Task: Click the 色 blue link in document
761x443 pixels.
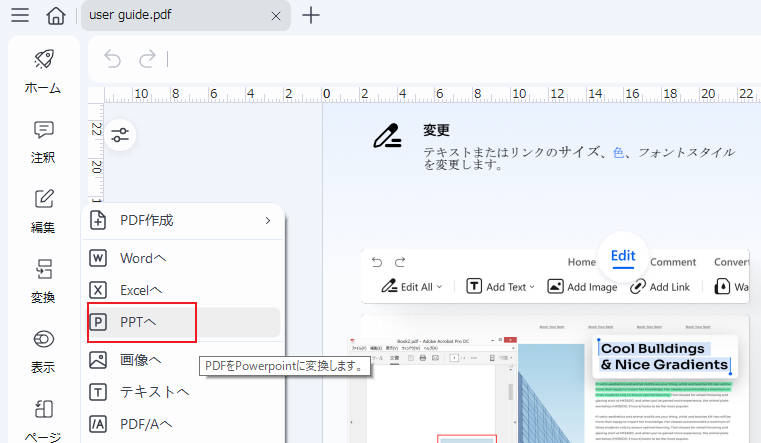Action: 618,152
